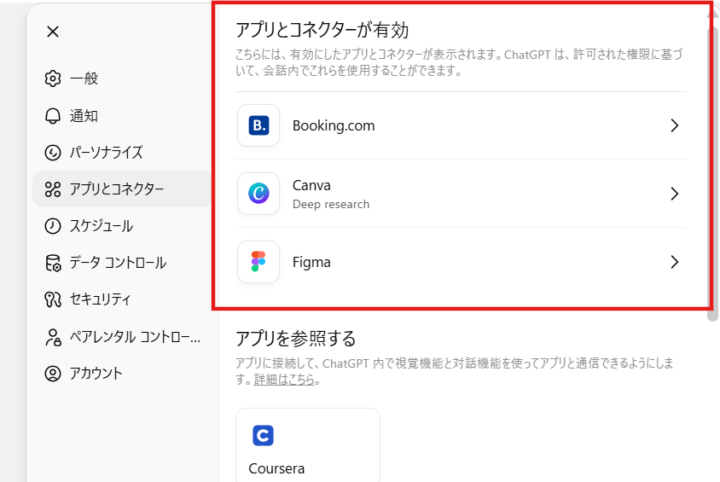
Task: Click the Canva app logo
Action: click(259, 194)
